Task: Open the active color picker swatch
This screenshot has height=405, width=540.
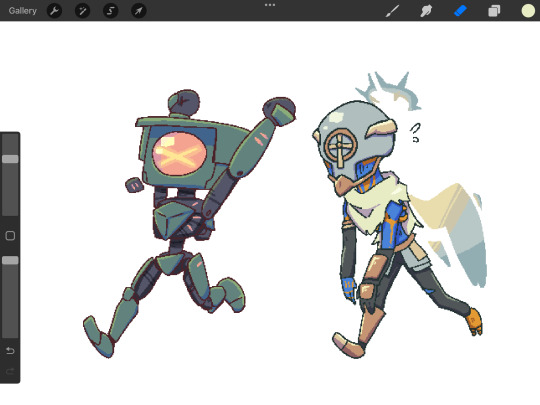Action: tap(528, 11)
